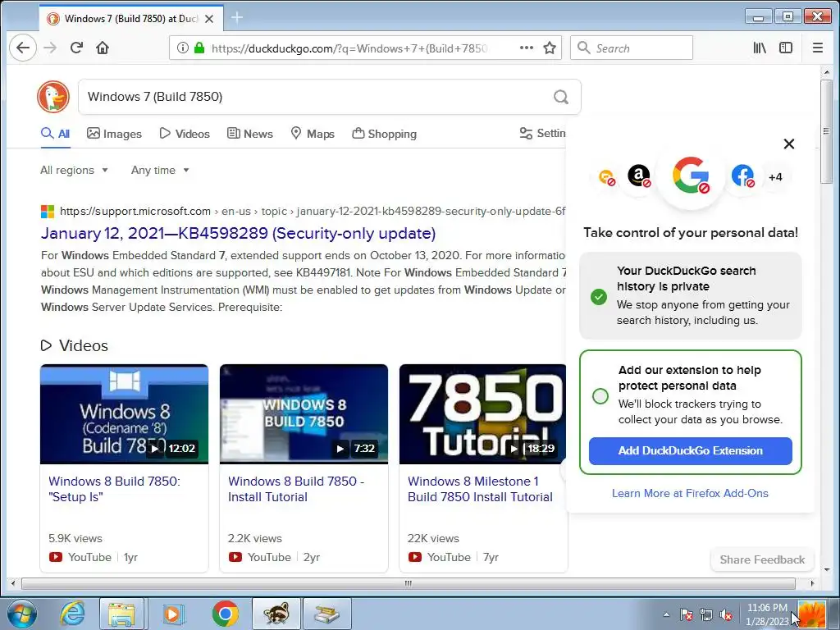Viewport: 840px width, 630px height.
Task: Click the Facebook tracker icon
Action: click(x=742, y=176)
